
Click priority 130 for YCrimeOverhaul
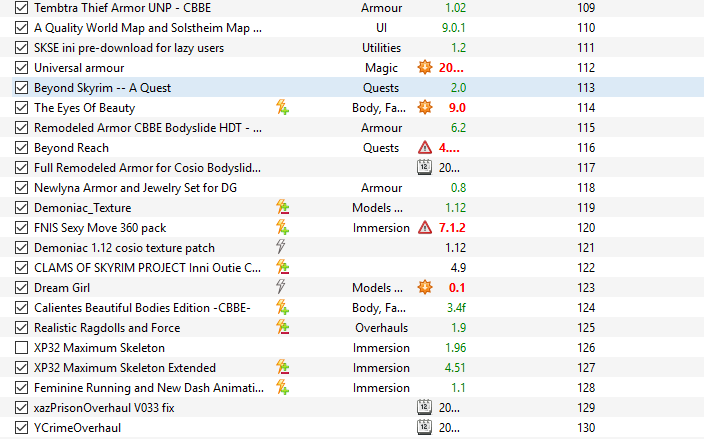[x=586, y=427]
